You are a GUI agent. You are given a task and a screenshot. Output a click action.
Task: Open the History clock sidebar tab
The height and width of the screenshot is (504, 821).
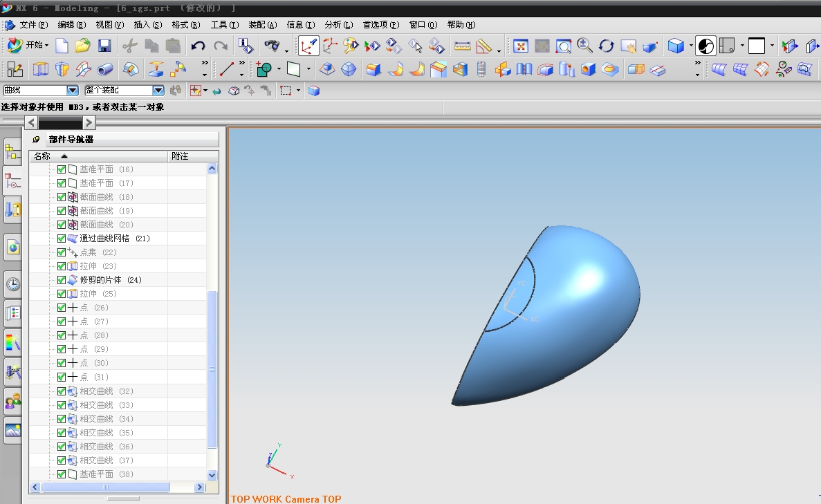point(12,283)
